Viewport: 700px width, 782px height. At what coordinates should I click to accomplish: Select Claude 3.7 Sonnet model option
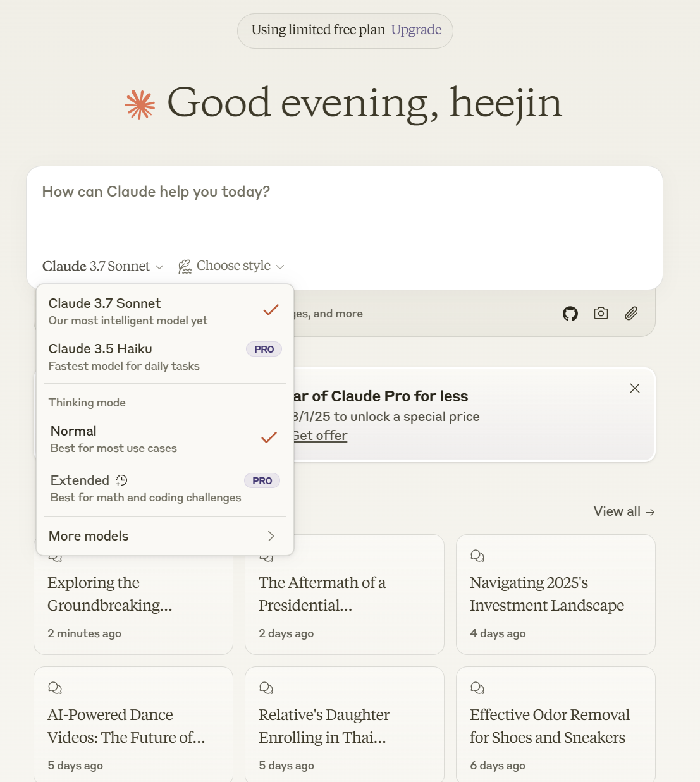[x=165, y=311]
